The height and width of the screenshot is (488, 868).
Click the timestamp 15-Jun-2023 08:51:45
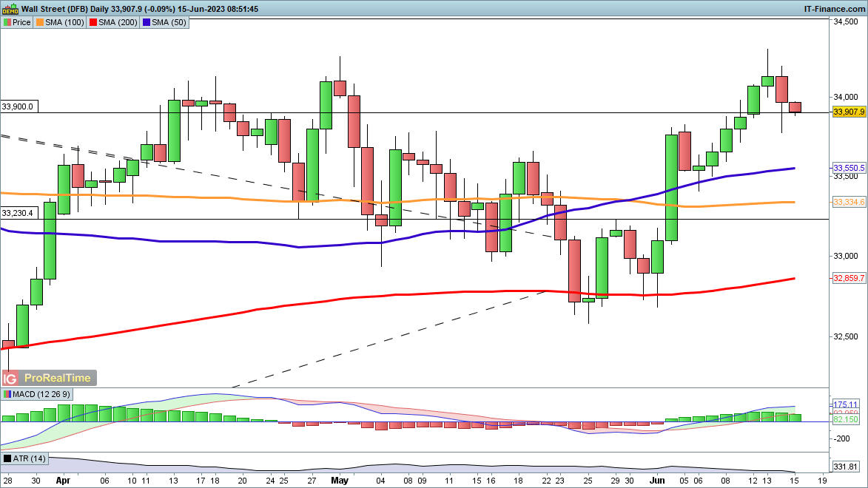coord(218,9)
